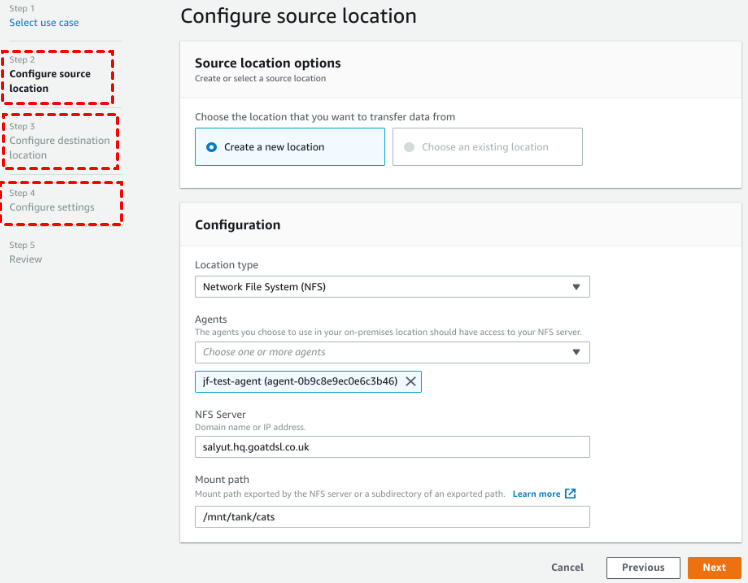Expand the Agents selection dropdown
This screenshot has width=748, height=583.
391,352
